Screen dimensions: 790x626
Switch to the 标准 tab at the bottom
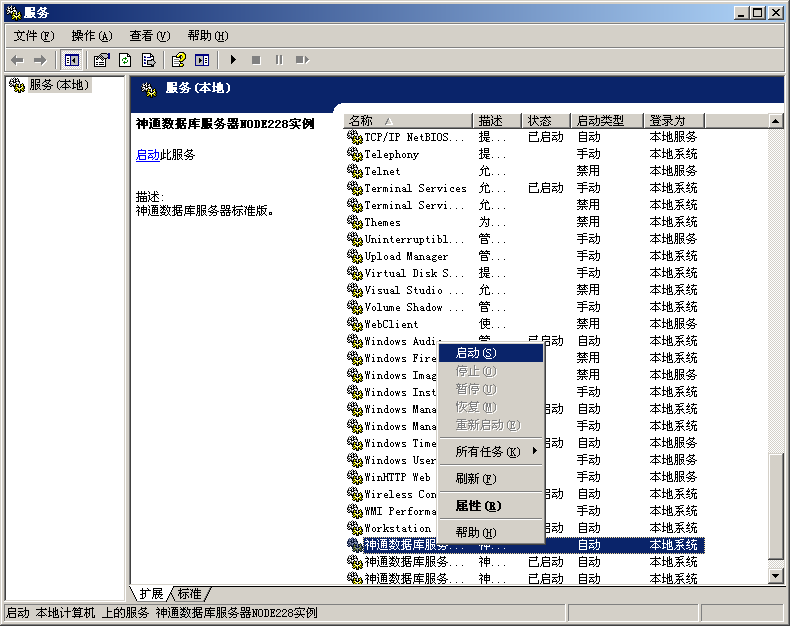click(190, 594)
